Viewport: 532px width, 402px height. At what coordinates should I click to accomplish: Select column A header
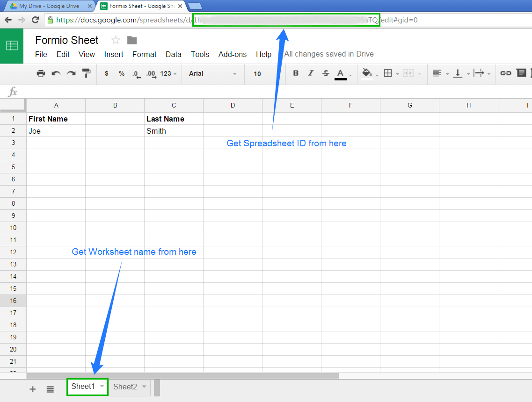(56, 106)
